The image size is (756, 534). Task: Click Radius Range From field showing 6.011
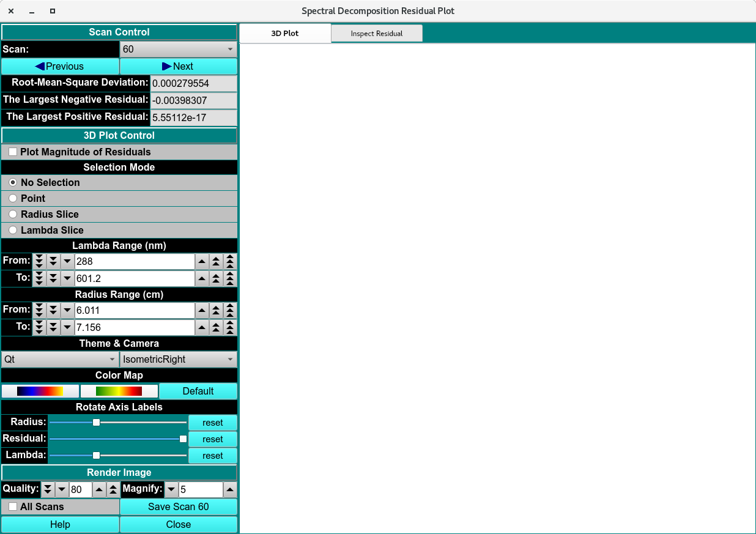[x=135, y=310]
